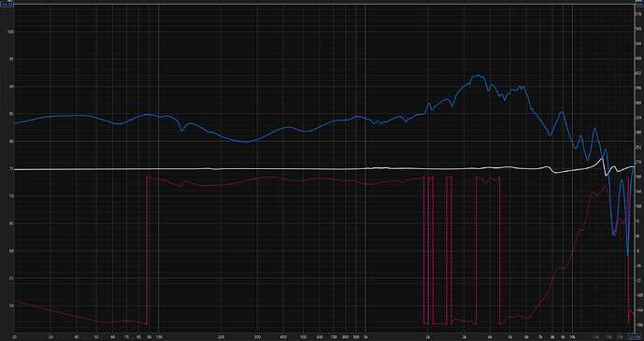Click the highlighted end-frequency box on the bottom axis
The height and width of the screenshot is (341, 644).
(x=636, y=336)
